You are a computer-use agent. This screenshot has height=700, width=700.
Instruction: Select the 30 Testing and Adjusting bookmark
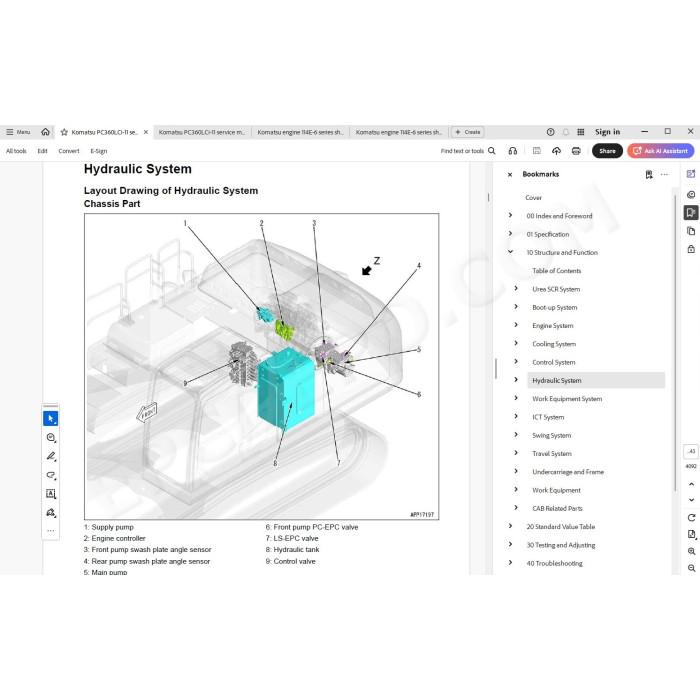pos(561,545)
